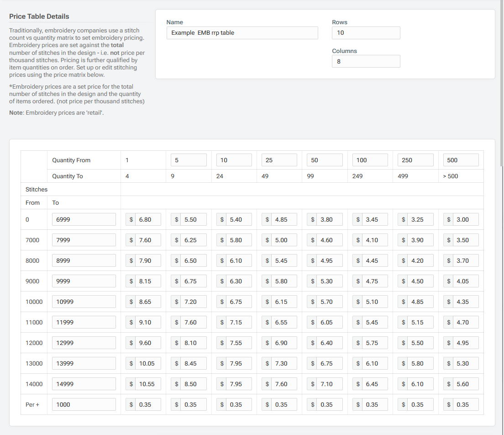
Task: Select the stitch range field containing 14999
Action: 84,384
